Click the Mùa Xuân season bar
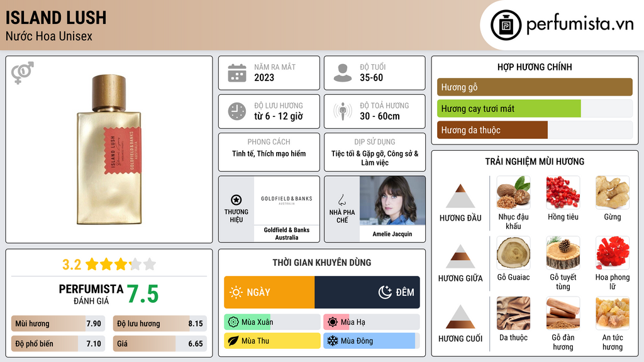This screenshot has height=362, width=644. tap(272, 322)
